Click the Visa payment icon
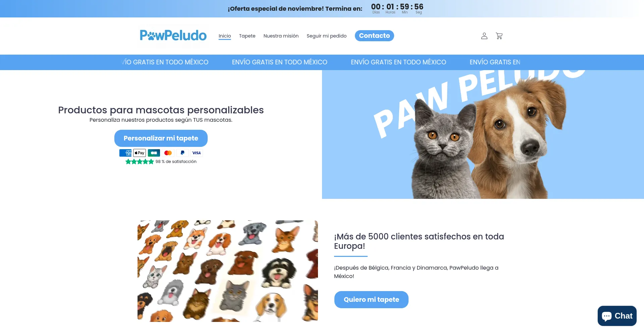The height and width of the screenshot is (333, 644). pyautogui.click(x=197, y=153)
